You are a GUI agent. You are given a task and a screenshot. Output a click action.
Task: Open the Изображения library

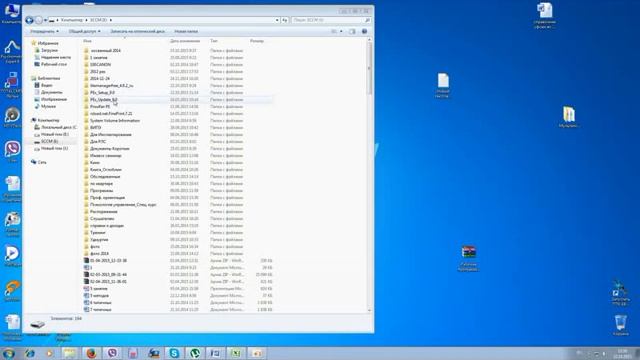(x=53, y=99)
